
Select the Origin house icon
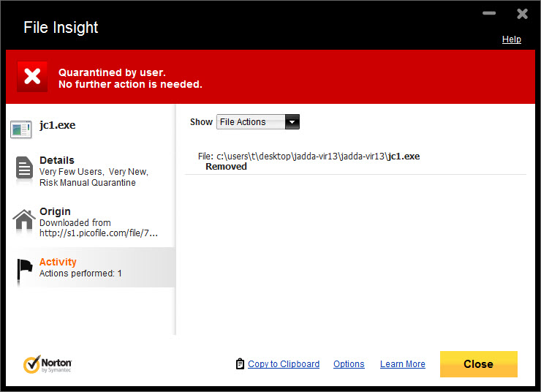(x=24, y=219)
